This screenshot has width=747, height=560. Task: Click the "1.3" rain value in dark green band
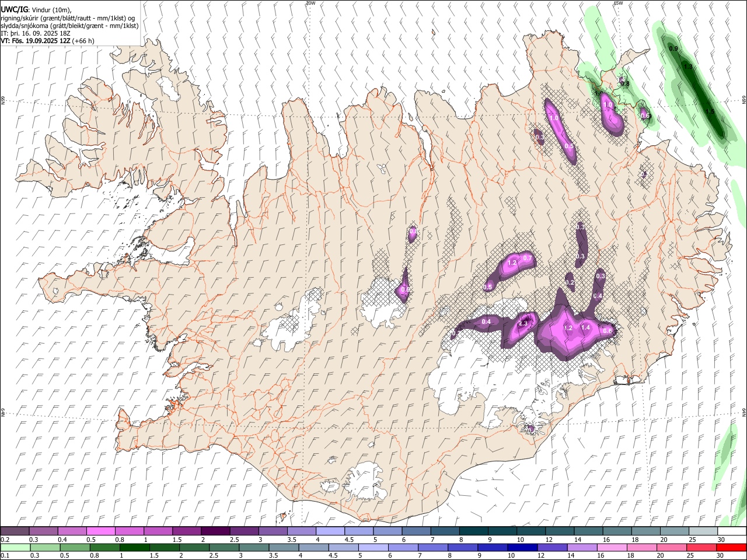pos(688,67)
